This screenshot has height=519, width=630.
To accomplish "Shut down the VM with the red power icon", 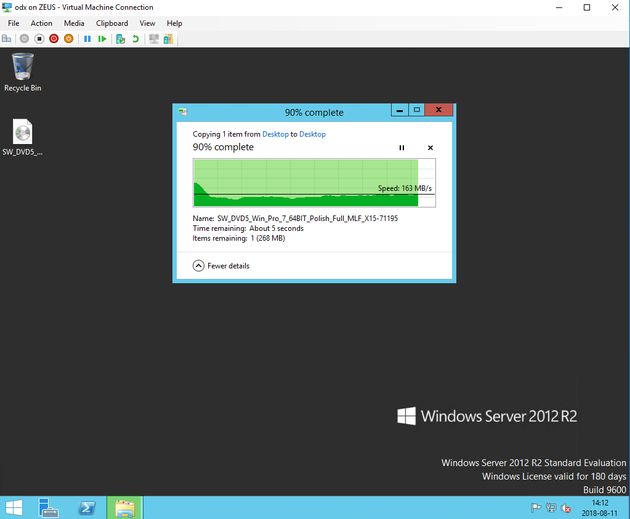I will (54, 39).
